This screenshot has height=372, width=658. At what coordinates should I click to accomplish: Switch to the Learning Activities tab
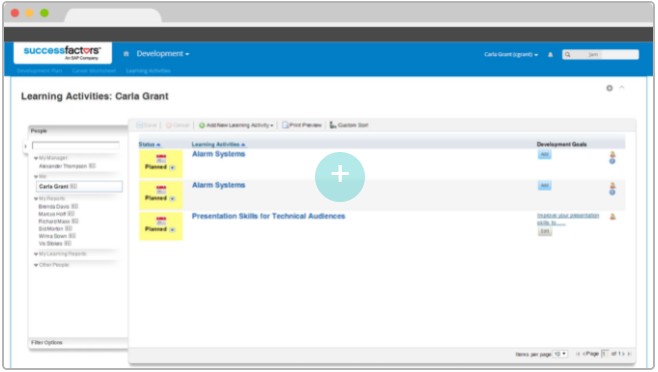(x=148, y=71)
